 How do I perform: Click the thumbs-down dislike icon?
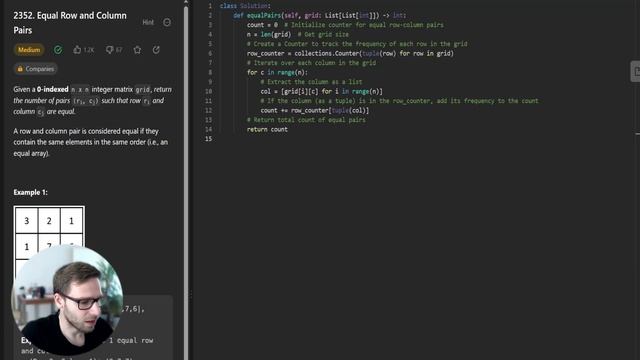[x=109, y=50]
